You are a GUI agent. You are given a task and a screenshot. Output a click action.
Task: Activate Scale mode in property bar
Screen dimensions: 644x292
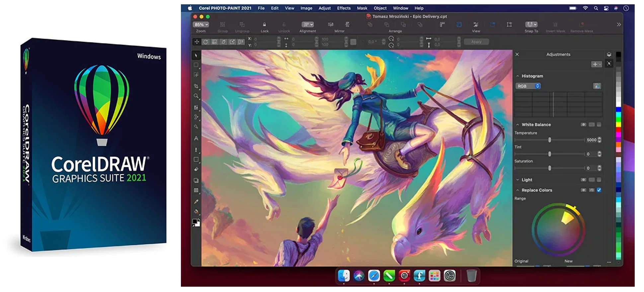pos(214,42)
